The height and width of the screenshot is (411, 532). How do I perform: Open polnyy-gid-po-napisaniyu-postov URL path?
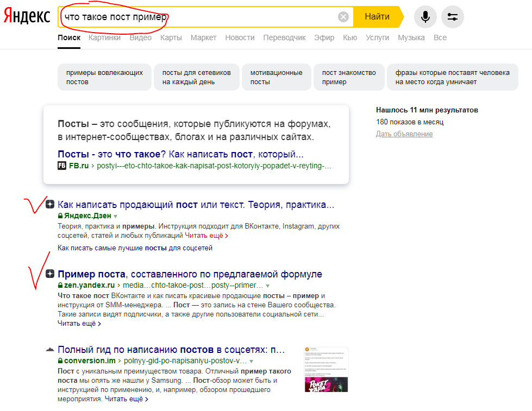coord(185,361)
